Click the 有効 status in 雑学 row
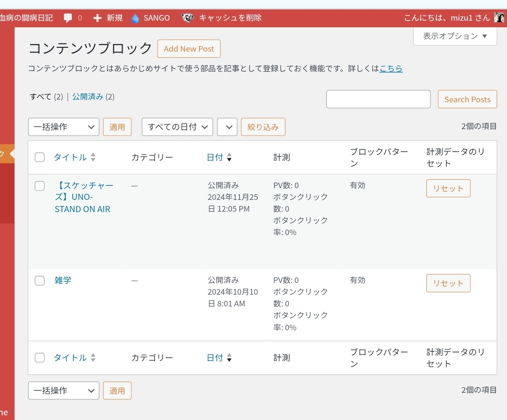507x420 pixels. (358, 280)
